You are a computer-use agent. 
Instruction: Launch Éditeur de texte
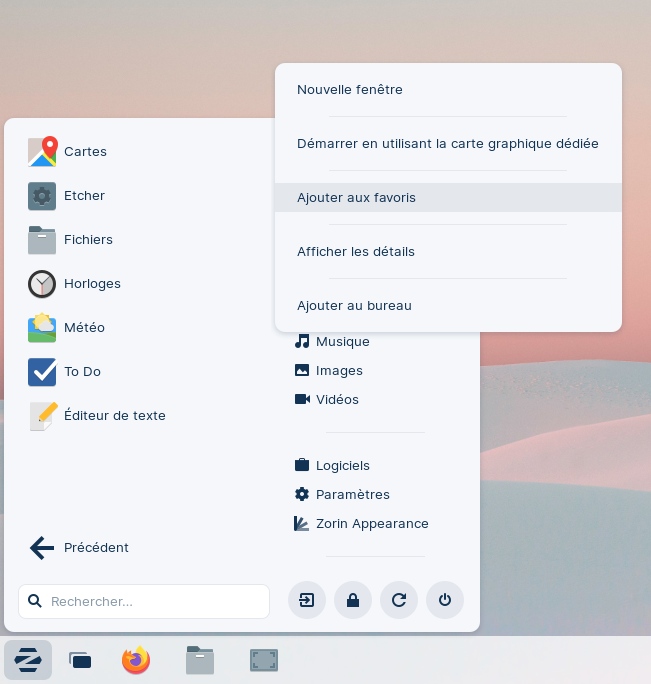(42, 416)
